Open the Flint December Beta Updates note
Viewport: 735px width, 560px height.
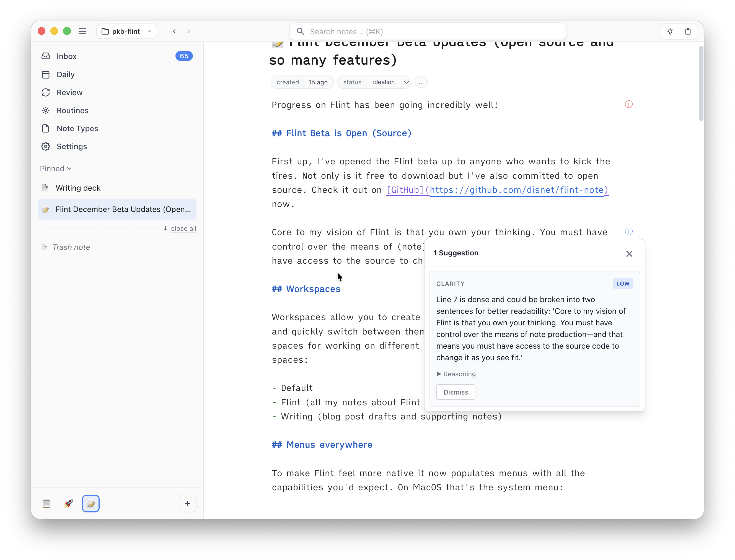[117, 209]
